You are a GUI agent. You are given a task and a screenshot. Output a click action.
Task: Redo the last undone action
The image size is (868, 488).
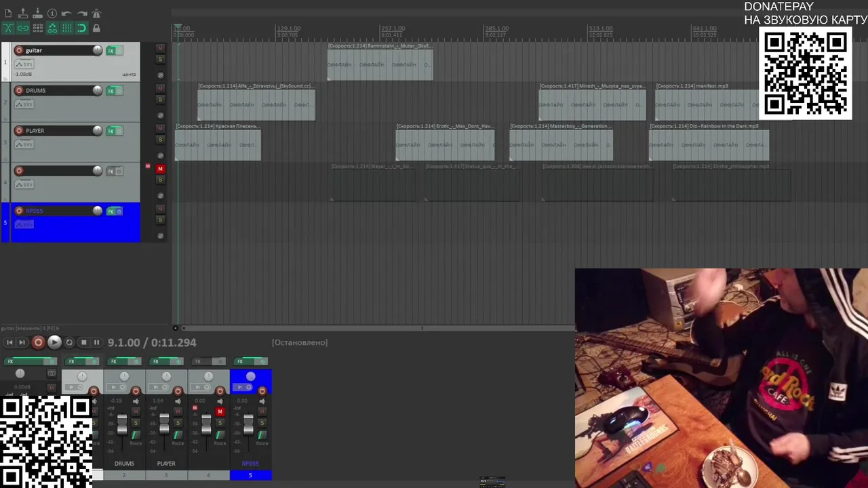click(x=81, y=14)
